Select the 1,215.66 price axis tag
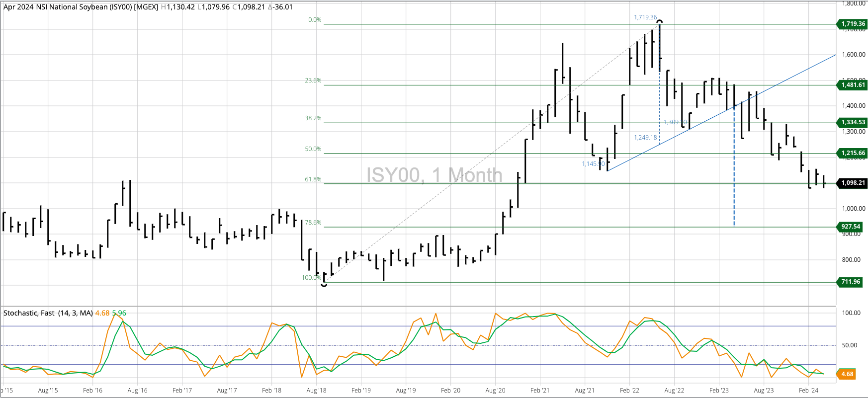Viewport: 868px width, 398px height. (x=853, y=153)
